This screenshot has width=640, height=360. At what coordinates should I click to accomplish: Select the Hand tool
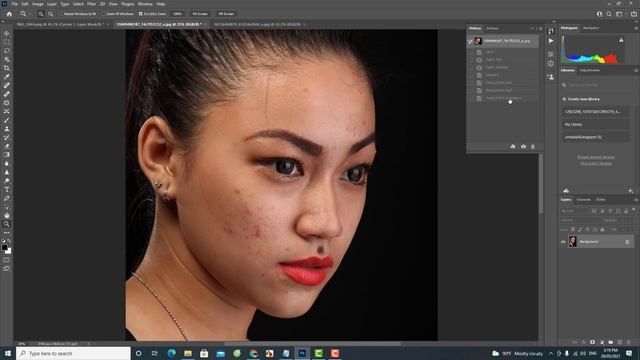tap(7, 215)
